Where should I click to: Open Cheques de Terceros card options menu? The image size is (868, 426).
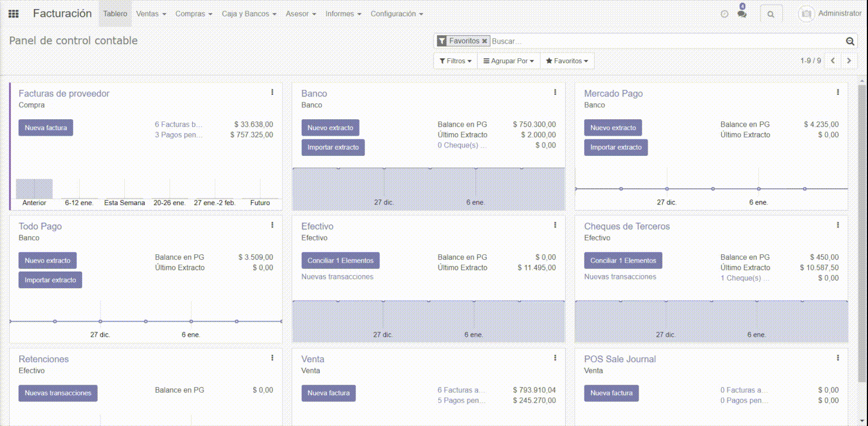click(x=837, y=225)
